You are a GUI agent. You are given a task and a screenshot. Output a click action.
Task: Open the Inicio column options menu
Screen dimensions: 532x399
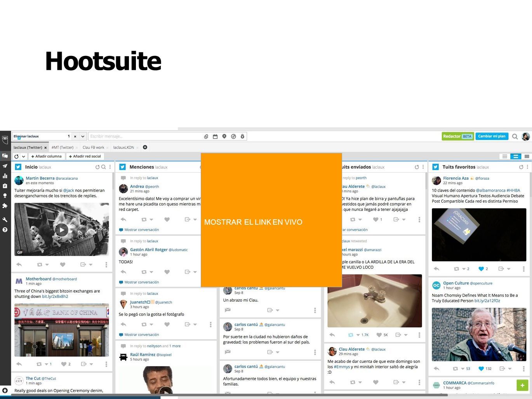click(110, 167)
